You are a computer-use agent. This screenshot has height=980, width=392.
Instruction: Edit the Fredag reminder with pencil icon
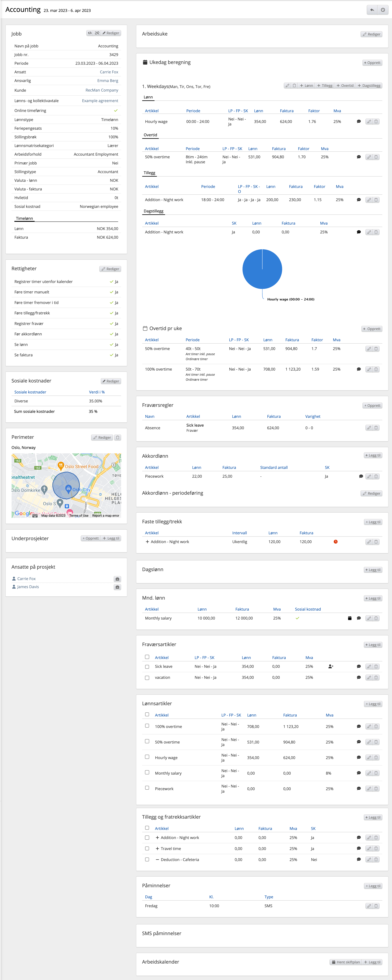[369, 906]
